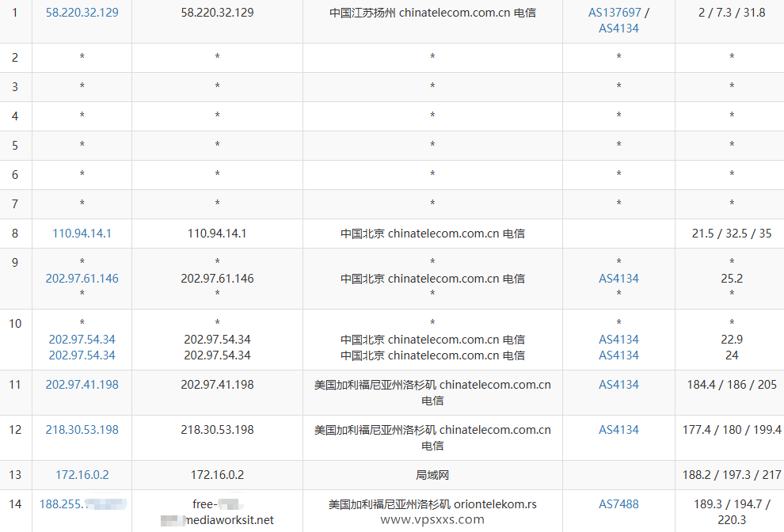
Task: Open IP link 110.94.14.1 in hop 8
Action: point(82,234)
